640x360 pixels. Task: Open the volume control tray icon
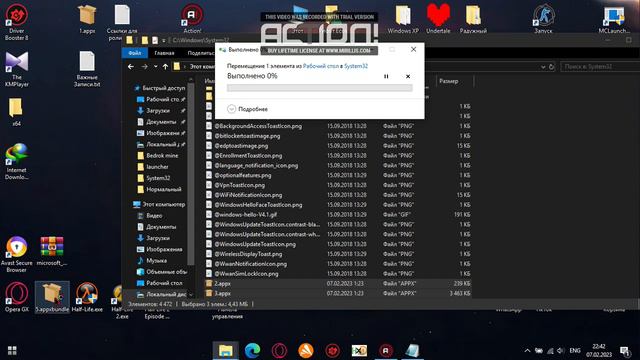coord(561,351)
